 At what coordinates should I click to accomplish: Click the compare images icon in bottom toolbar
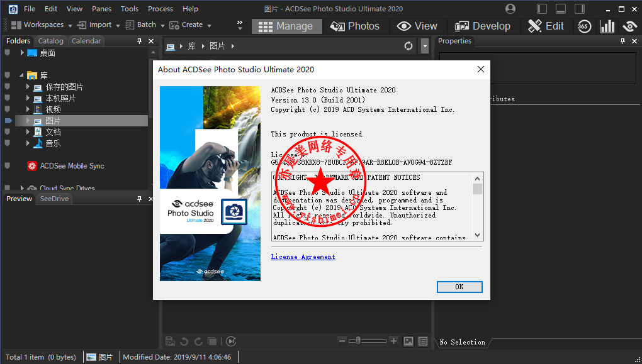pos(212,341)
